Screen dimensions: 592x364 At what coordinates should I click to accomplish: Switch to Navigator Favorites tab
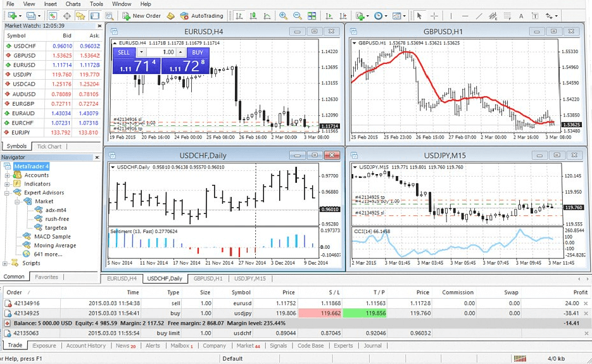46,277
